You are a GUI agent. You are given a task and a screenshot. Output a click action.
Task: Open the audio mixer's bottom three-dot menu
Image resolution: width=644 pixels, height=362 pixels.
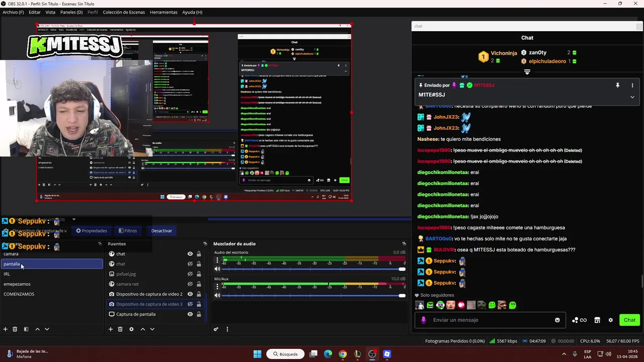pyautogui.click(x=227, y=329)
